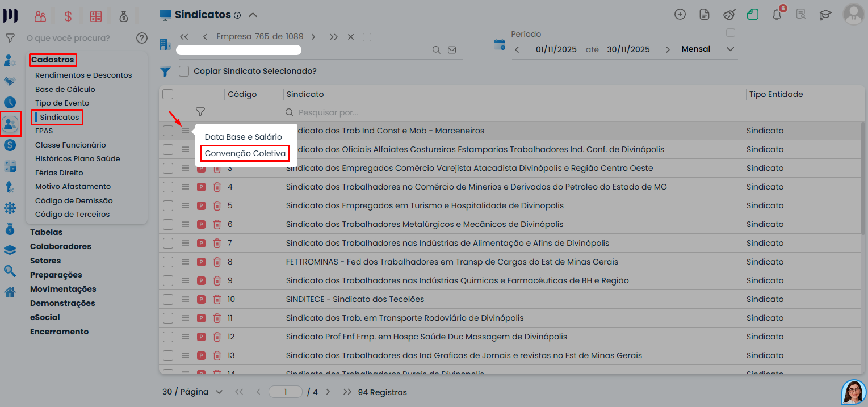Image resolution: width=868 pixels, height=407 pixels.
Task: Click the envelope icon beside company search
Action: click(452, 50)
